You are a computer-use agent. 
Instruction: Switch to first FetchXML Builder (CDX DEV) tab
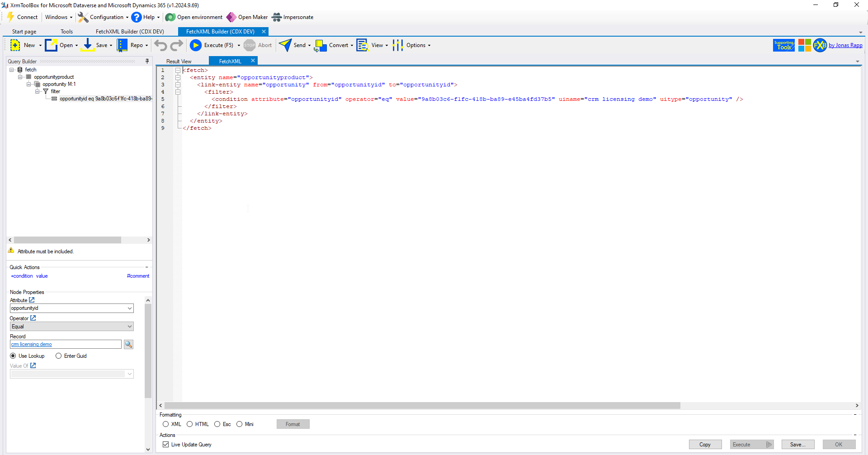pyautogui.click(x=130, y=32)
